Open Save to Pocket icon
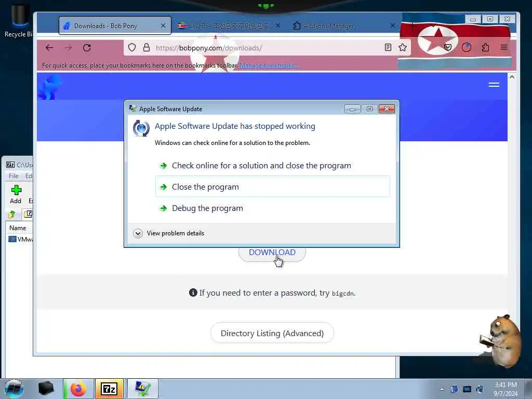 [448, 47]
